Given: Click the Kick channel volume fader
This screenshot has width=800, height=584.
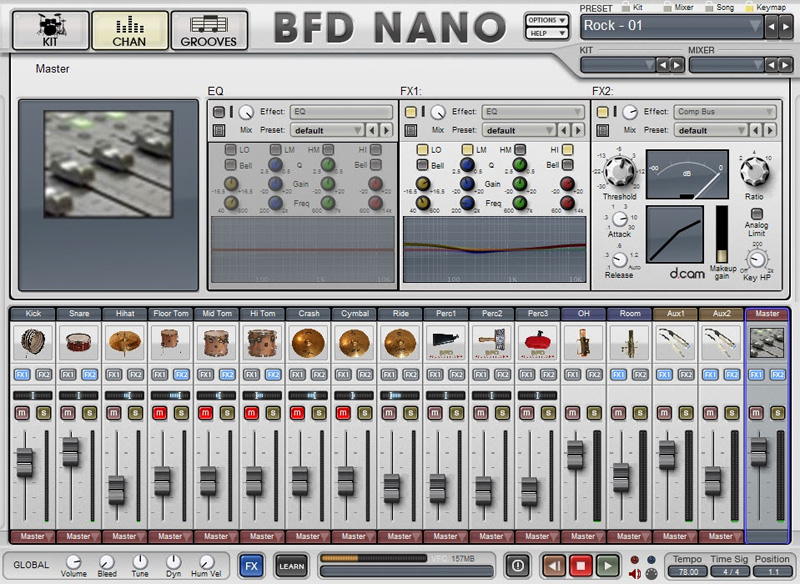Looking at the screenshot, I should tap(25, 462).
